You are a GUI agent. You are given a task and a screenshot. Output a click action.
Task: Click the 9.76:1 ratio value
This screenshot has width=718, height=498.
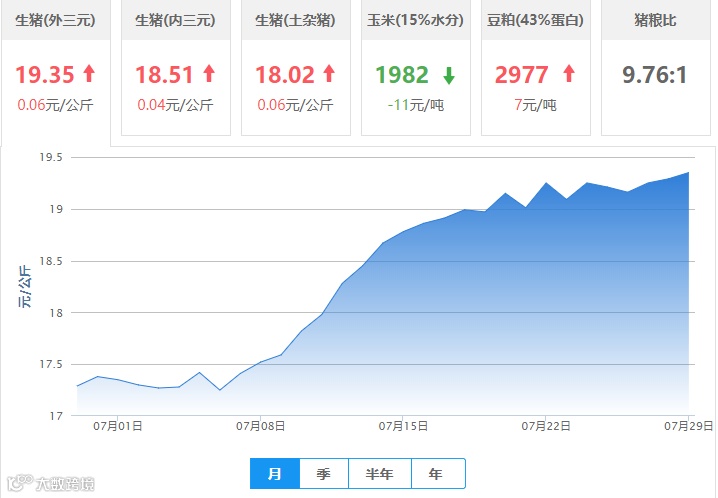tap(655, 75)
